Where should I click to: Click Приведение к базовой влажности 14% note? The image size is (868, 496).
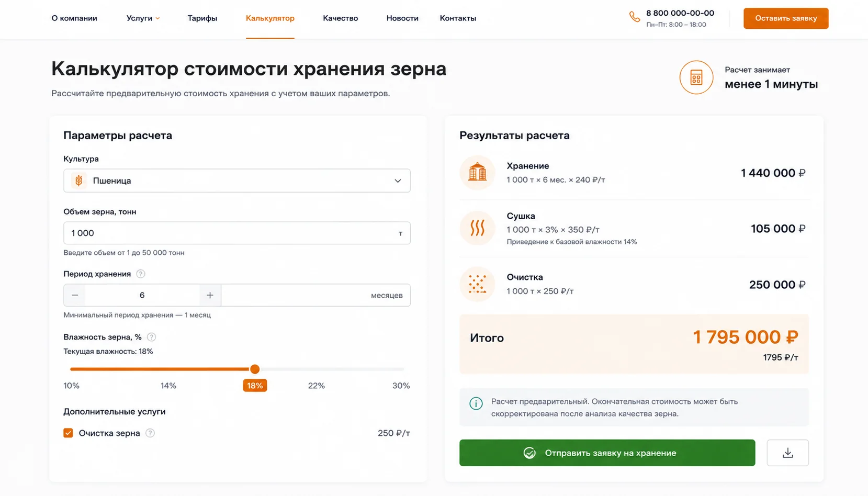572,242
